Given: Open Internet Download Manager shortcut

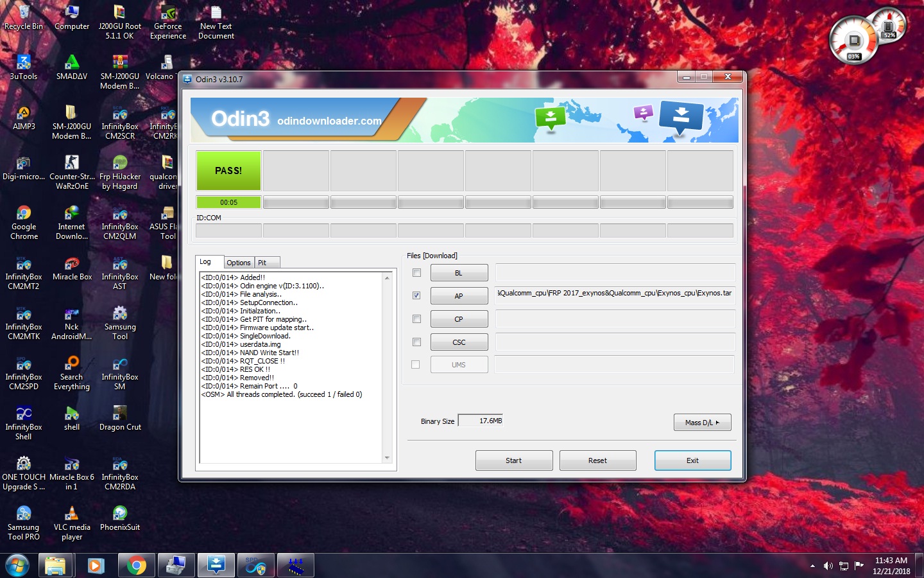Looking at the screenshot, I should pyautogui.click(x=72, y=222).
